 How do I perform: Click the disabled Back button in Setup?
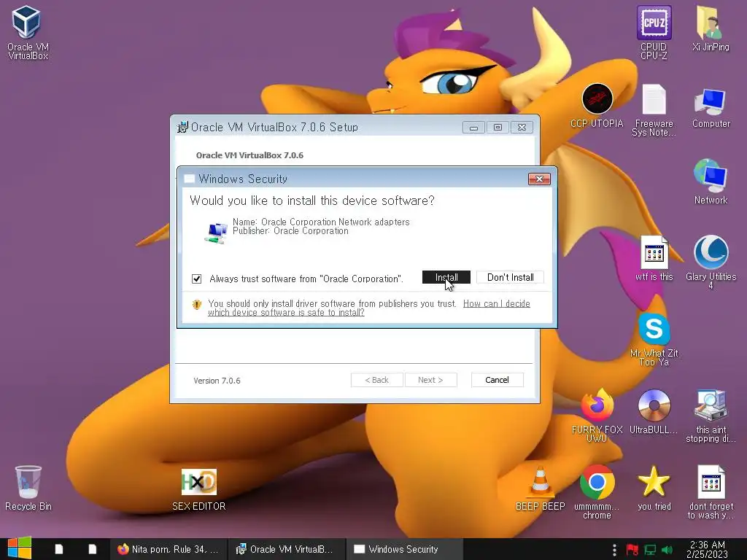(x=377, y=379)
